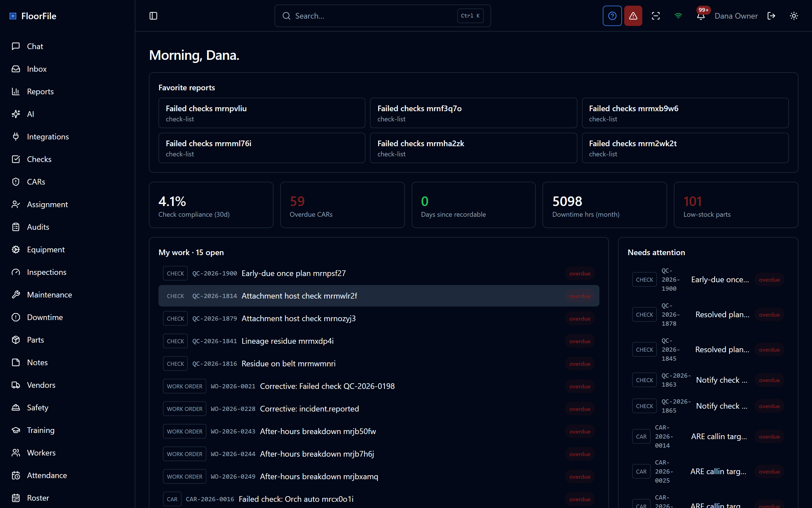The image size is (812, 508).
Task: Click the log out icon
Action: point(771,16)
